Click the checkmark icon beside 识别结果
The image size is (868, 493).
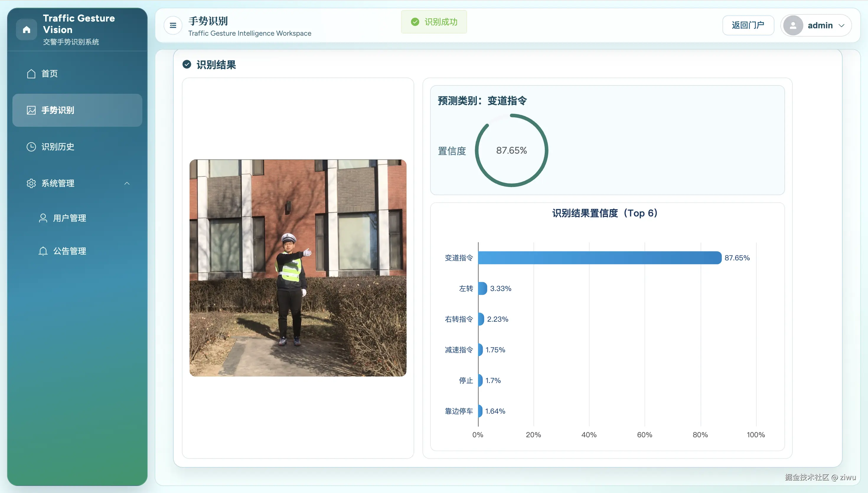(187, 64)
